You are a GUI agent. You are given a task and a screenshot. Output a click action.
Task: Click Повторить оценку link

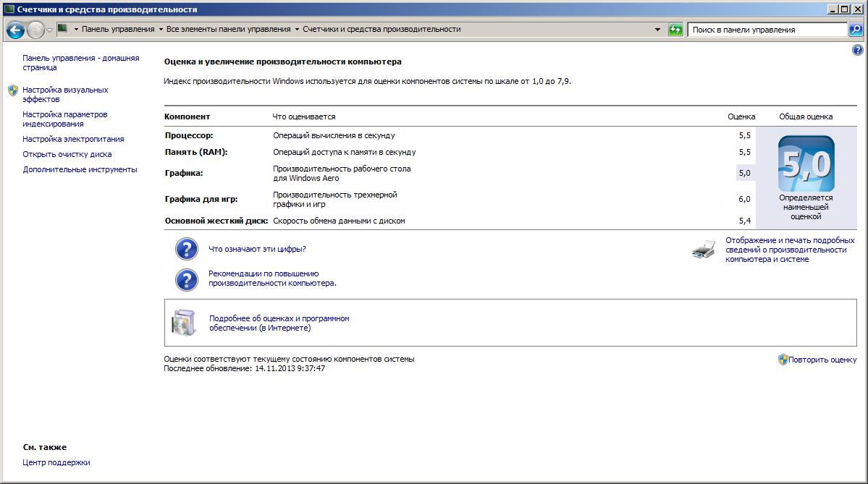pos(822,360)
